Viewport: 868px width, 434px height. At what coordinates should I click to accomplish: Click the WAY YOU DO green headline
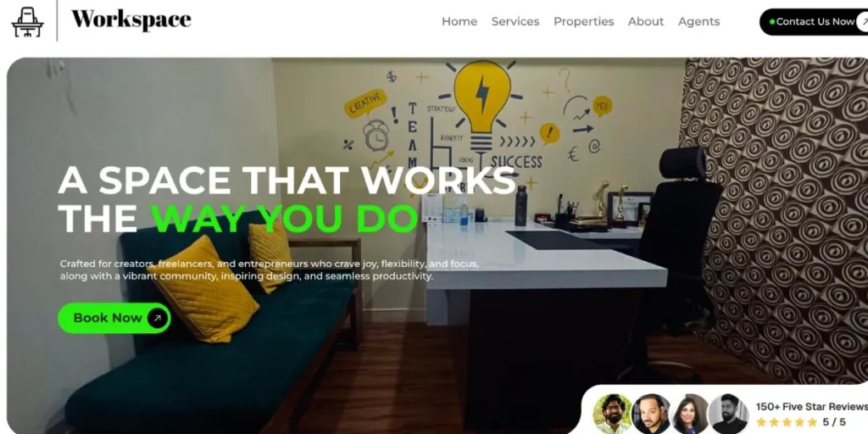pyautogui.click(x=285, y=219)
